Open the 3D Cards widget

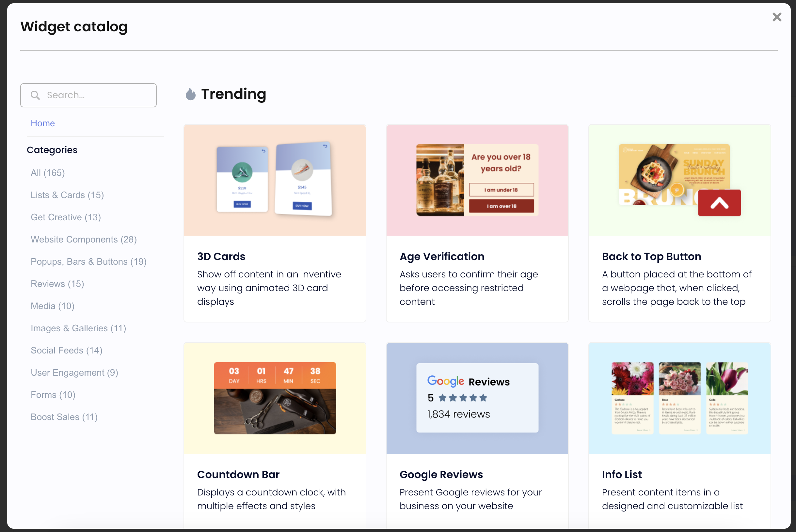click(x=275, y=223)
